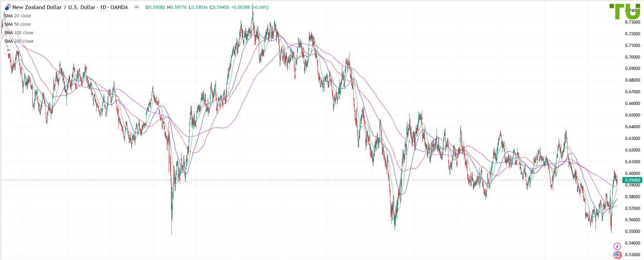Click the 0.67000 price scale label

(633, 92)
